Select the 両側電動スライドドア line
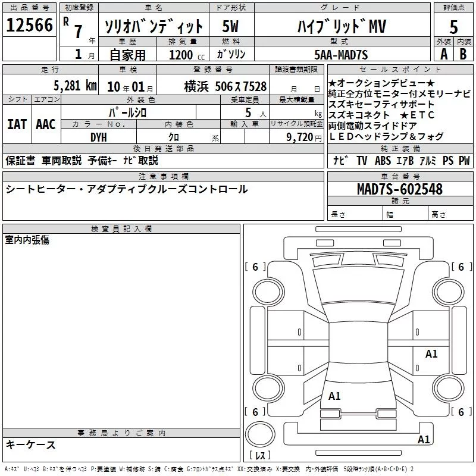The width and height of the screenshot is (476, 476). point(373,126)
